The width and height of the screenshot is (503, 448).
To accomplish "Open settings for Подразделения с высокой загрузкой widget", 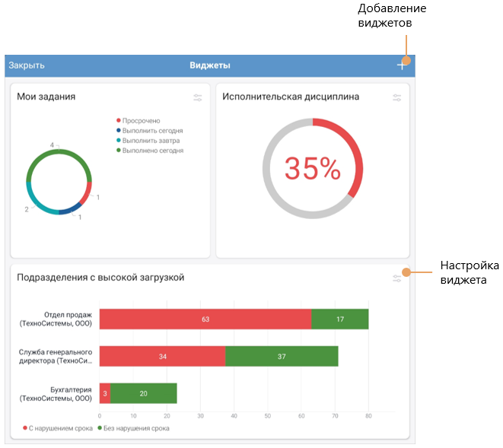I will pos(396,279).
